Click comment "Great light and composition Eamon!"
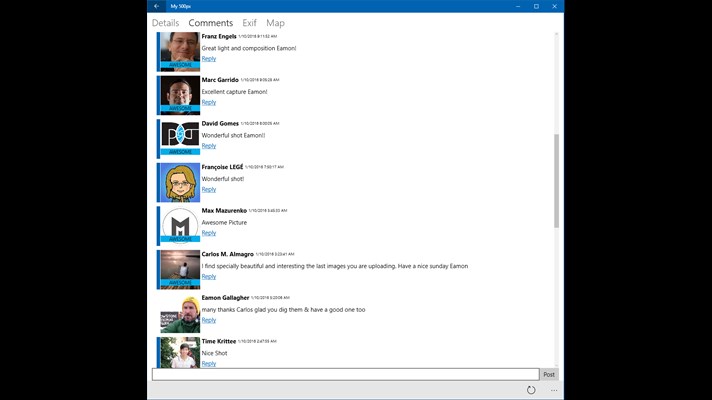 point(249,48)
